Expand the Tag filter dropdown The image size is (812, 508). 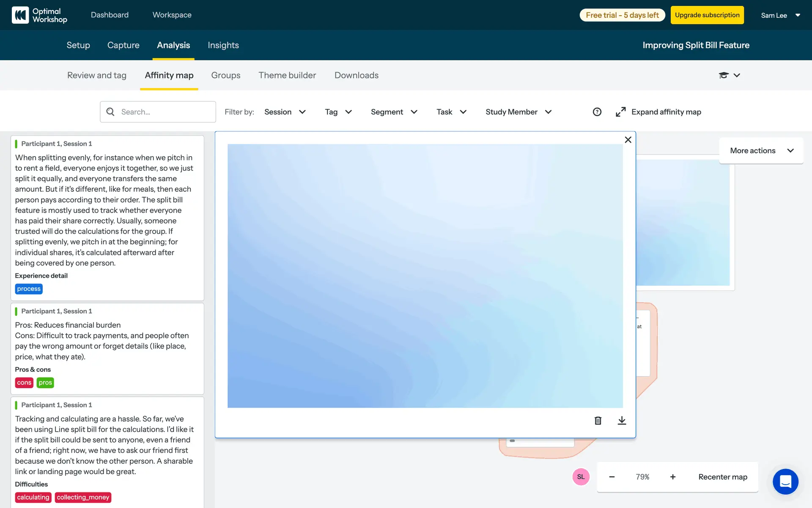pos(338,112)
